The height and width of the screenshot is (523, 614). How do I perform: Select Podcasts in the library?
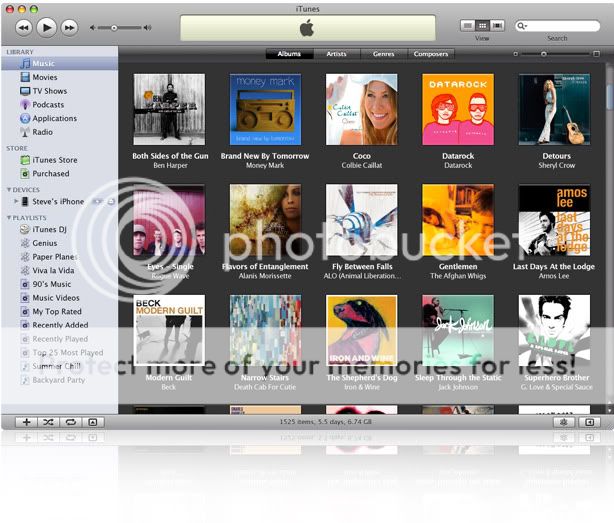coord(47,104)
